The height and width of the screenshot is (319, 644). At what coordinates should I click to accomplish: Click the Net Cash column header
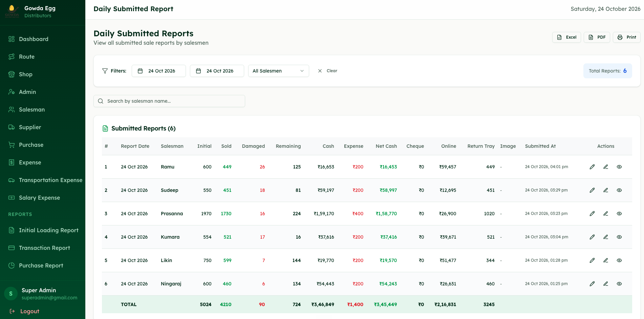[x=386, y=146]
